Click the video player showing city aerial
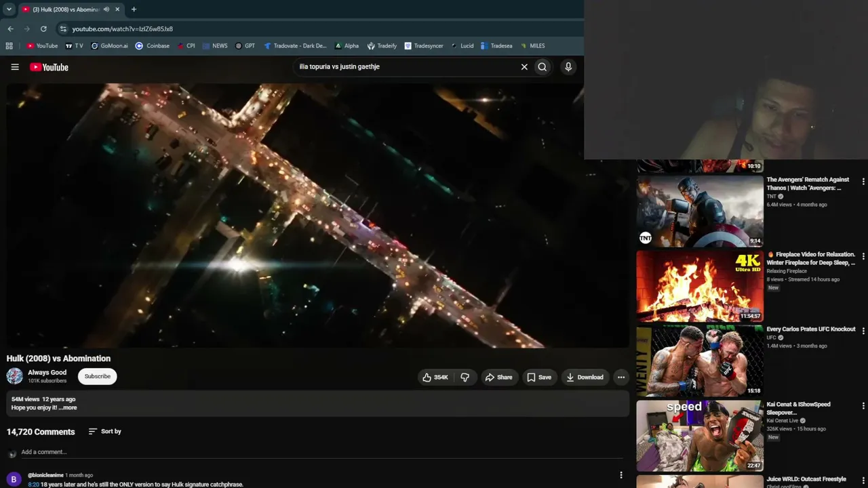Screen dimensions: 868x488 point(318,216)
